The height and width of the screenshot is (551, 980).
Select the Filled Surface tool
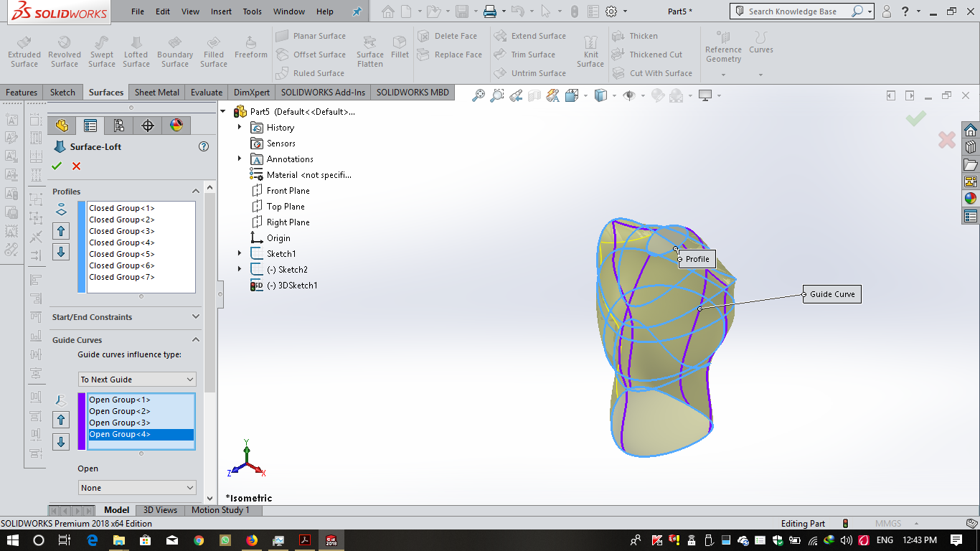pyautogui.click(x=214, y=51)
